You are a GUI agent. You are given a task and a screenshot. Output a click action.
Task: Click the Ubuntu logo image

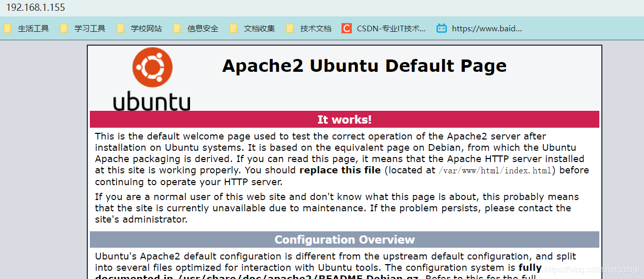152,79
